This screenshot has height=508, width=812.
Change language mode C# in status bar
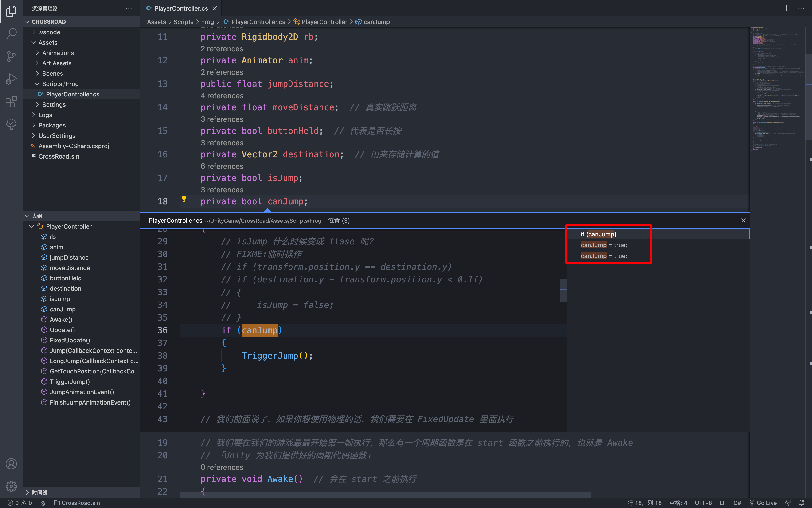737,503
